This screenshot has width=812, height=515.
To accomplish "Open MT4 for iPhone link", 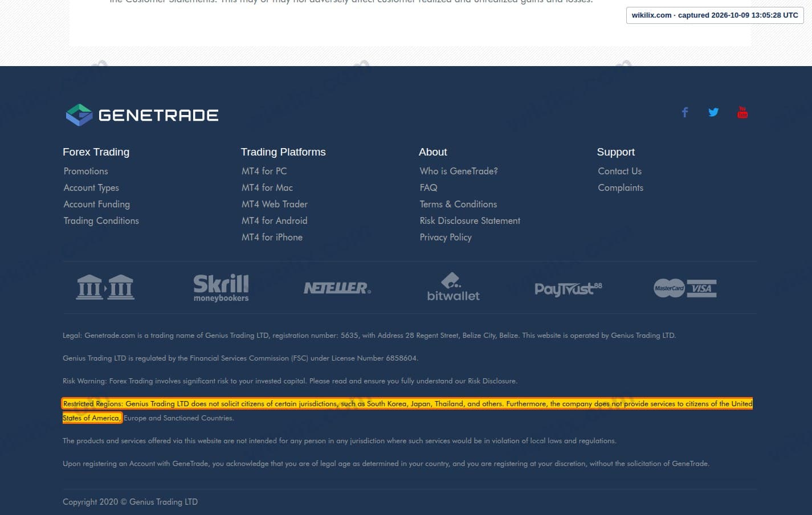I will pyautogui.click(x=272, y=237).
